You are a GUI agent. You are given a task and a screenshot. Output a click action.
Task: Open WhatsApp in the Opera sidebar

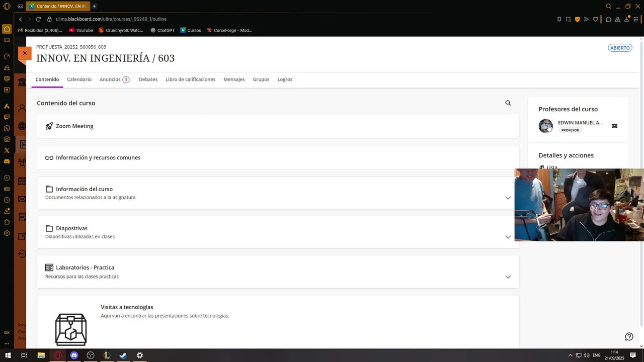[7, 128]
